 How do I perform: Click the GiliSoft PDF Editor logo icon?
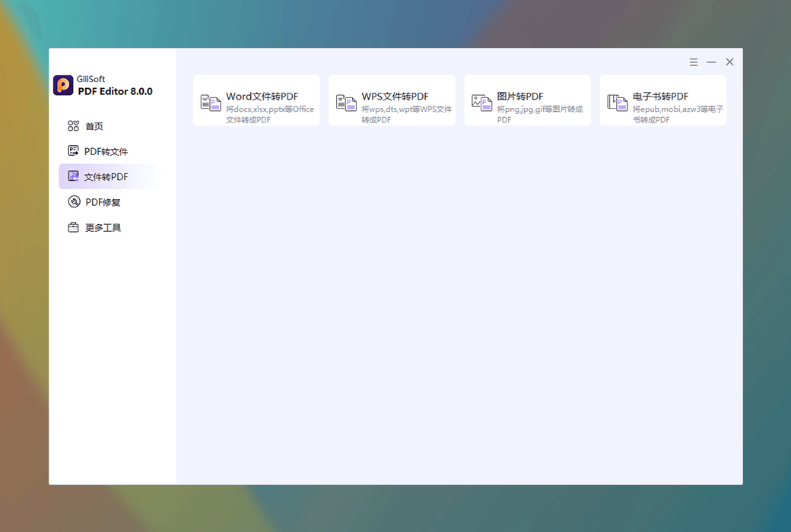coord(63,85)
